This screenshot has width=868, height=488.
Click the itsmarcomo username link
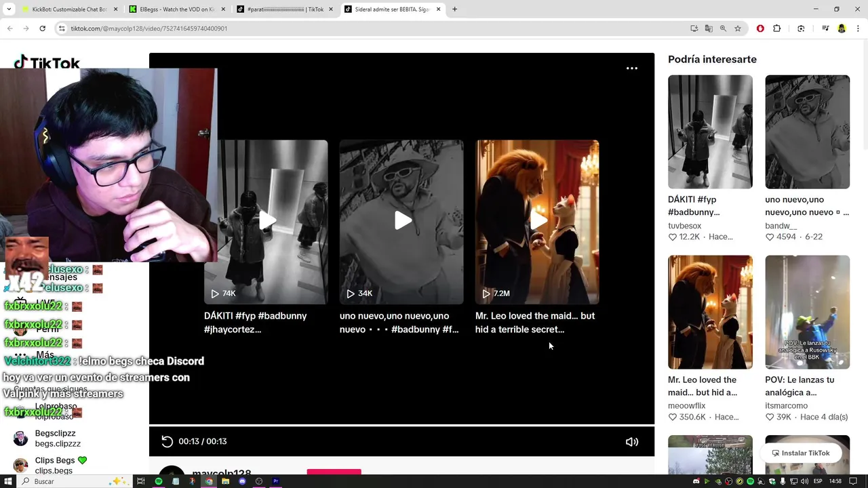pos(786,405)
